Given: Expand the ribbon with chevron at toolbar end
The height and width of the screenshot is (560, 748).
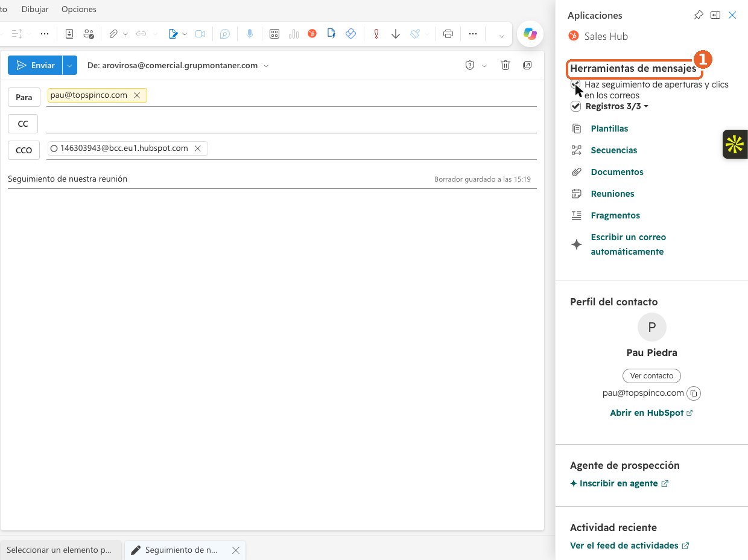Looking at the screenshot, I should (501, 36).
